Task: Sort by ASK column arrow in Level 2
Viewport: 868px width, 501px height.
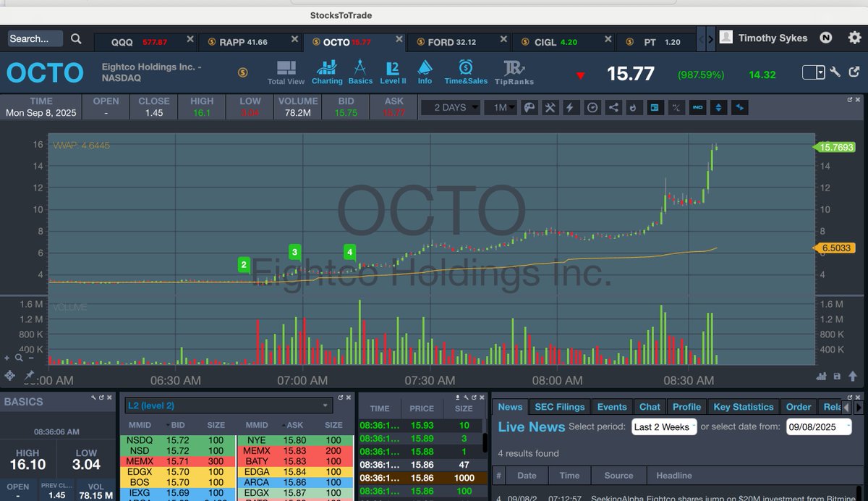Action: [284, 425]
